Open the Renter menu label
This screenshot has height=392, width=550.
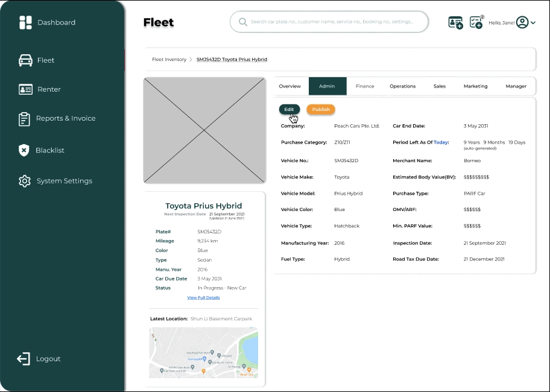point(49,89)
